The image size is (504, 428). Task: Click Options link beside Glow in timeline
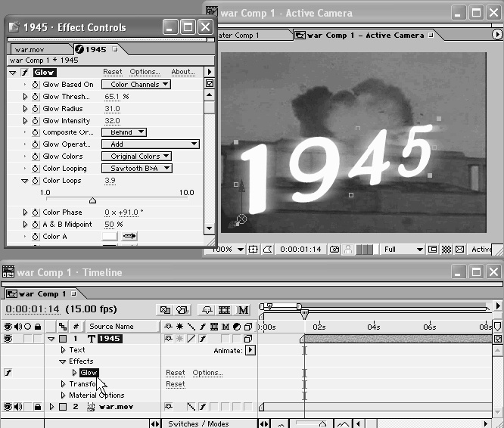207,373
